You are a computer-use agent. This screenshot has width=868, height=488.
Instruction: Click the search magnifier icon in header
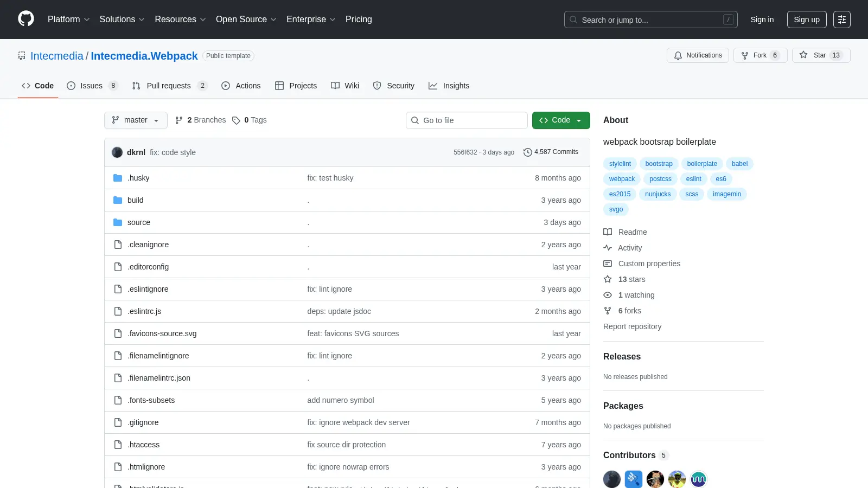click(x=573, y=20)
